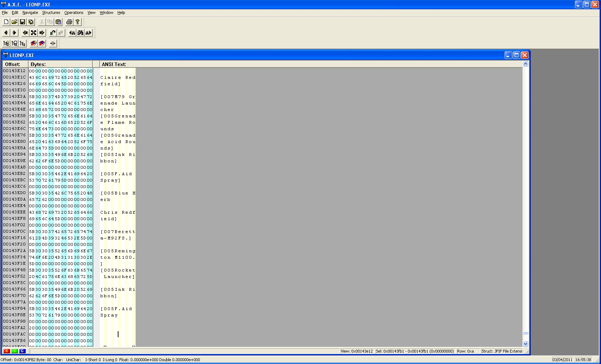
Task: Toggle the red N status indicator
Action: 6,351
